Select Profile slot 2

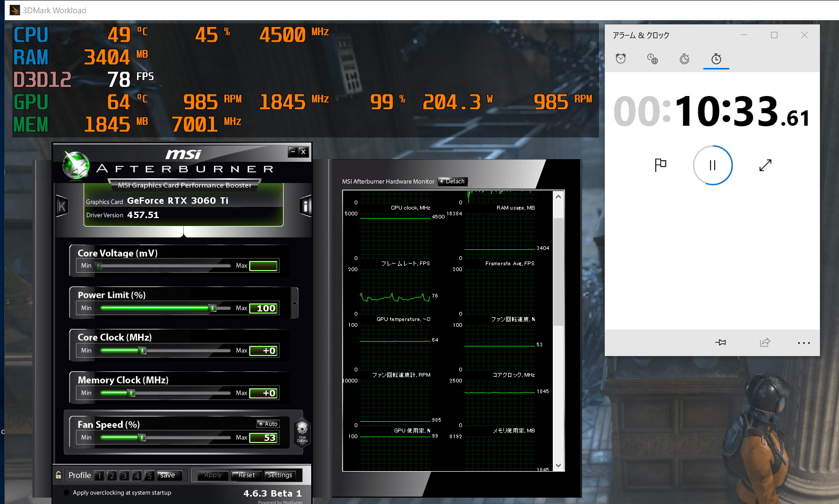tap(112, 476)
